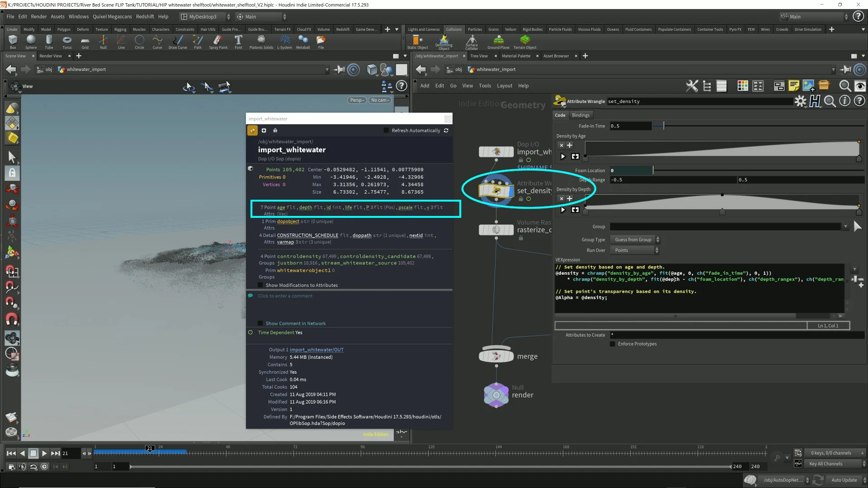Screen dimensions: 868x488
Task: Open the Houdini help question icon top right
Action: (858, 17)
